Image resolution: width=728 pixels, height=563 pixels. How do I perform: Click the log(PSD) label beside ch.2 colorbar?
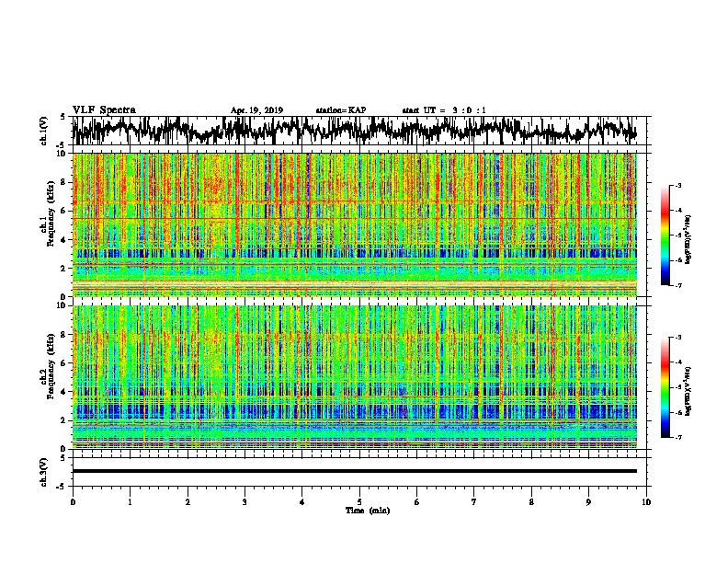pos(688,391)
